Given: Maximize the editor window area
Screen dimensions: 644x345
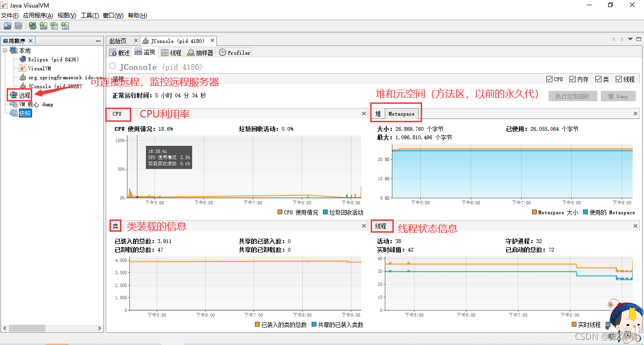Looking at the screenshot, I should pyautogui.click(x=638, y=39).
